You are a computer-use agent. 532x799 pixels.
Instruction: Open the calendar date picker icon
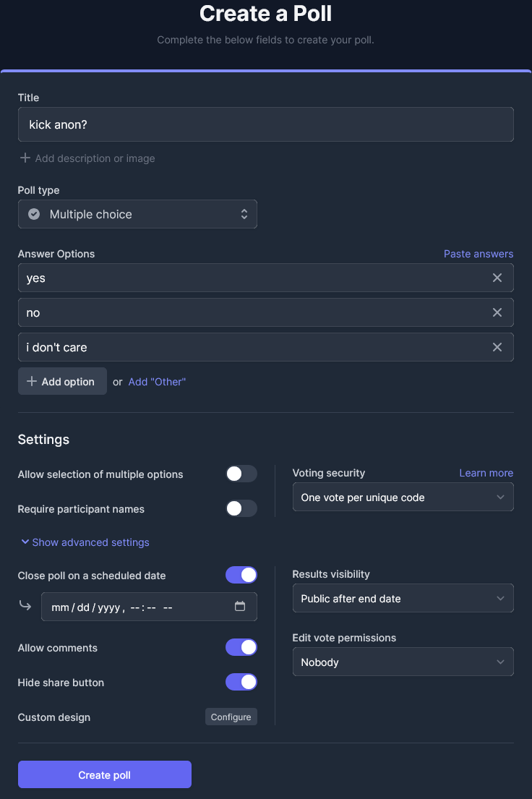click(x=241, y=607)
